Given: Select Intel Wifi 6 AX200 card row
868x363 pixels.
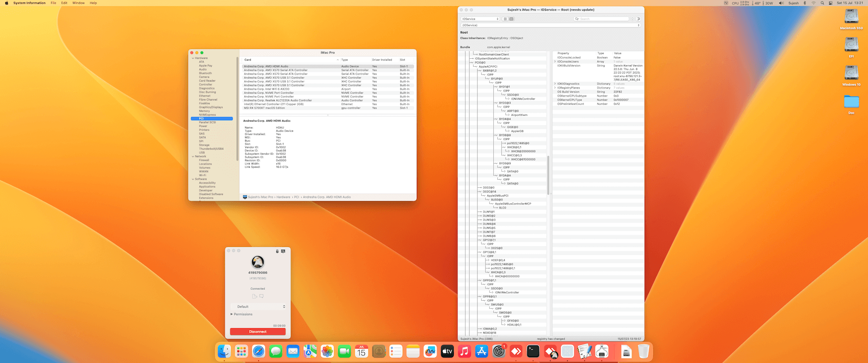Looking at the screenshot, I should (x=328, y=89).
